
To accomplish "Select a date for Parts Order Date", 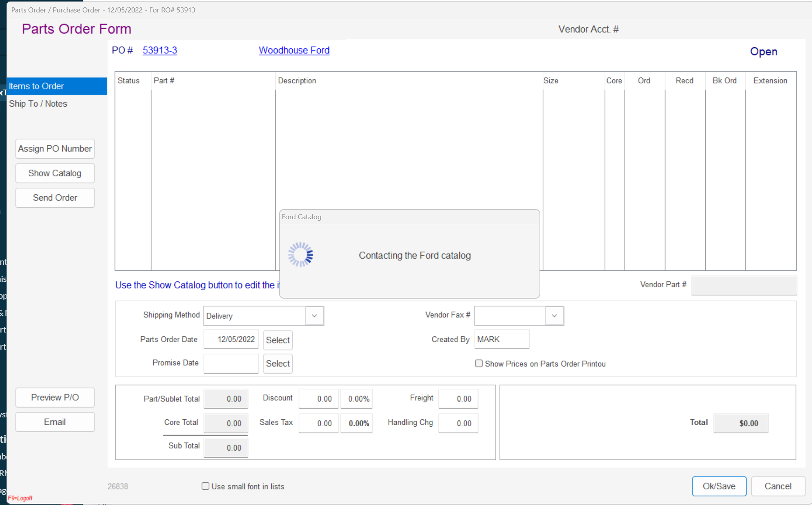I will click(x=278, y=340).
